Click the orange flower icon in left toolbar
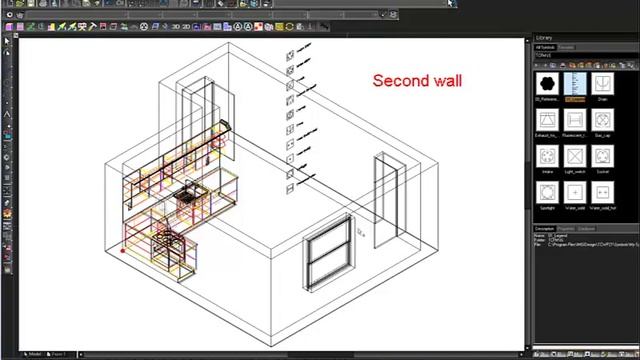 [7, 213]
